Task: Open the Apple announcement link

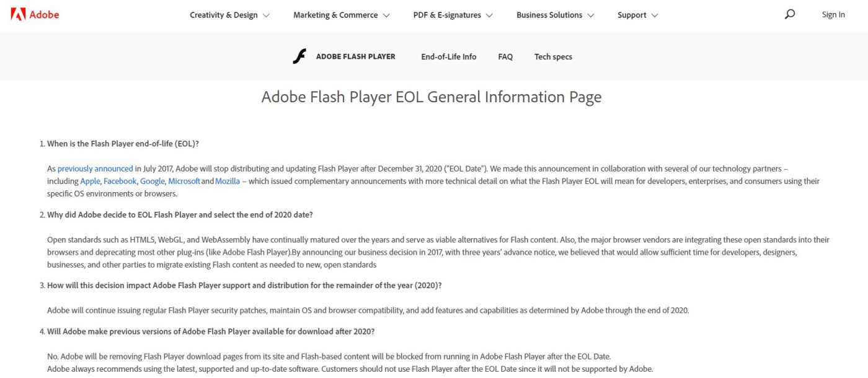Action: [90, 181]
